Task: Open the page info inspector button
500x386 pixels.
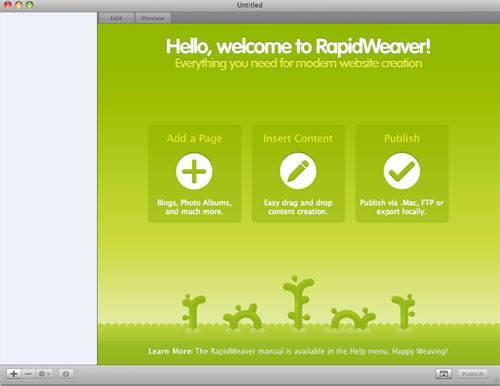Action: pyautogui.click(x=66, y=374)
